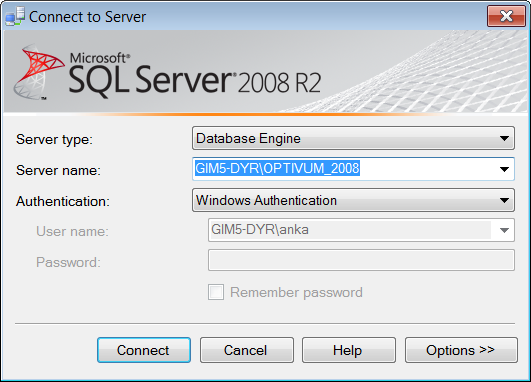Viewport: 531px width, 382px height.
Task: Click into the Password field
Action: click(x=361, y=260)
